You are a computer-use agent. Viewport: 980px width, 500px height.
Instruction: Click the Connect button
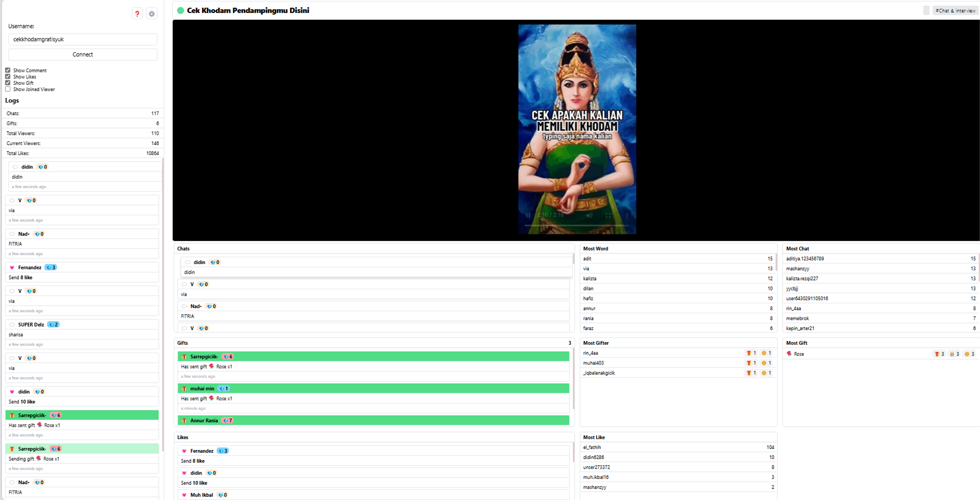tap(82, 54)
